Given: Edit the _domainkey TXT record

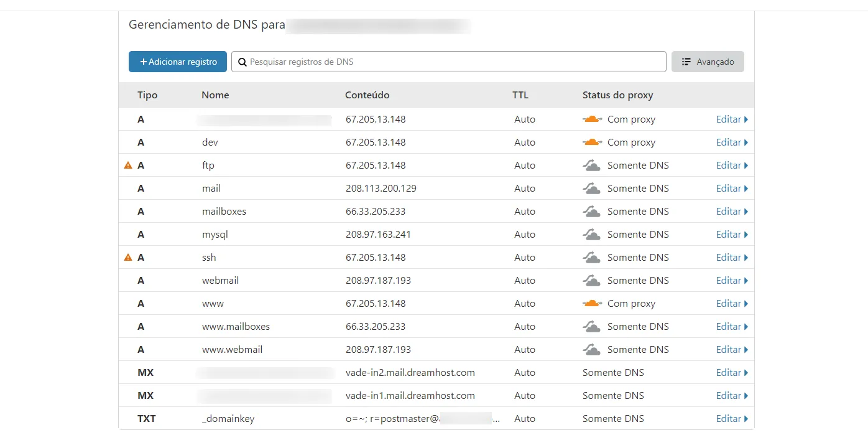Looking at the screenshot, I should pyautogui.click(x=732, y=418).
